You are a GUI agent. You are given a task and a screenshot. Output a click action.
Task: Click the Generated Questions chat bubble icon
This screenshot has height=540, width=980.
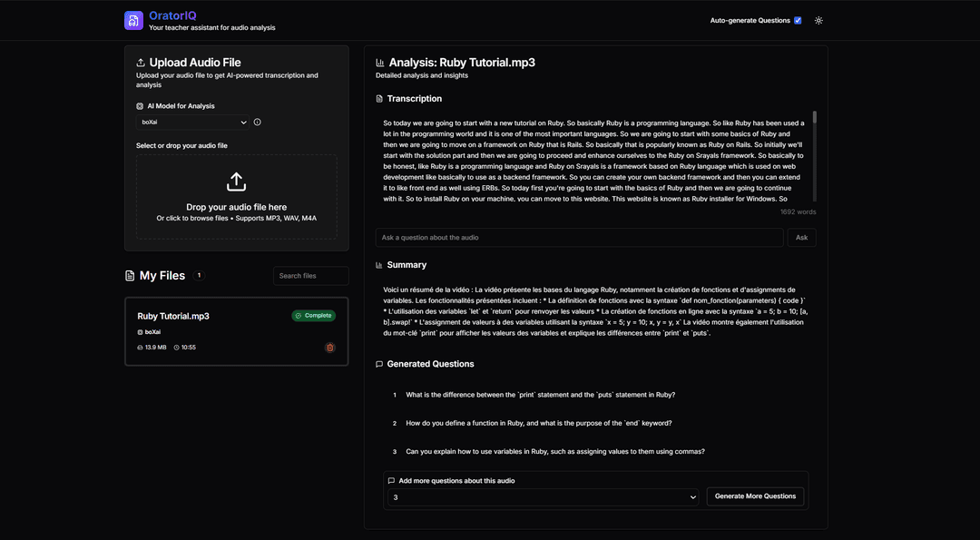coord(379,364)
